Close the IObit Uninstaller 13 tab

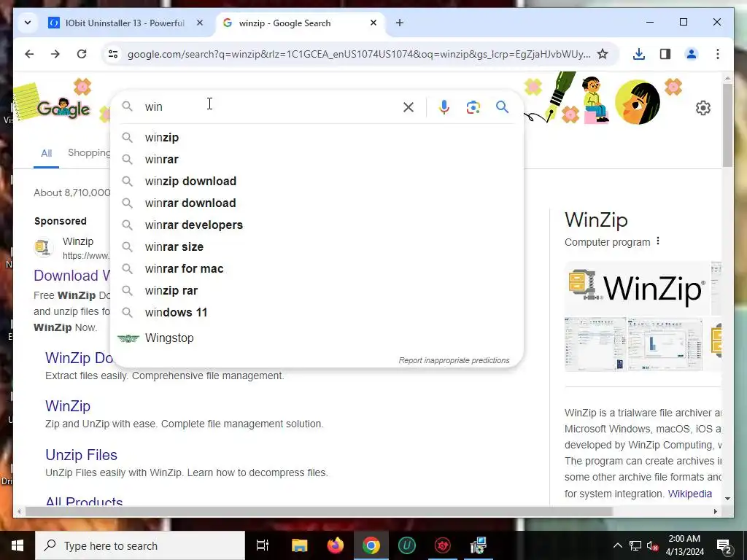200,23
